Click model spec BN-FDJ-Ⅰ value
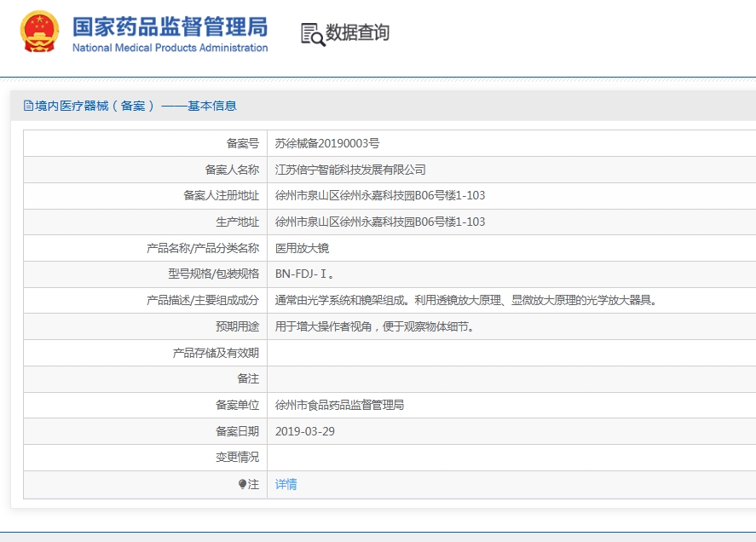Viewport: 756px width, 542px height. click(304, 274)
